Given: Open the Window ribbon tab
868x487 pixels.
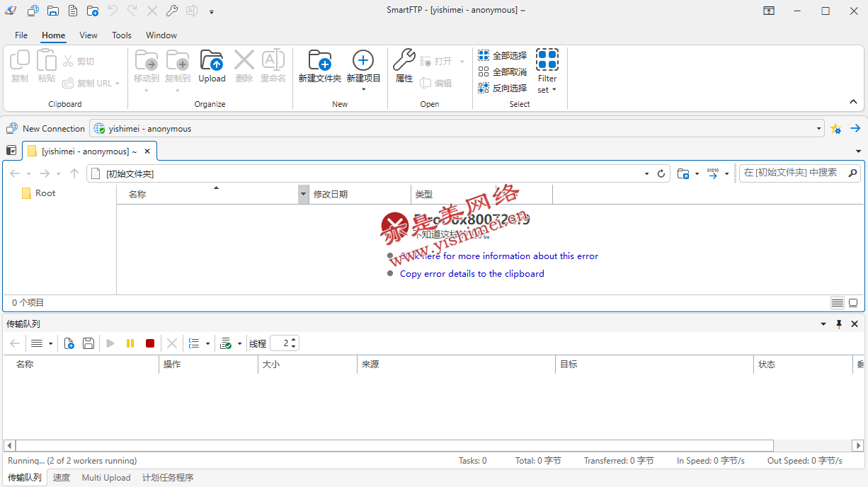Looking at the screenshot, I should 161,35.
